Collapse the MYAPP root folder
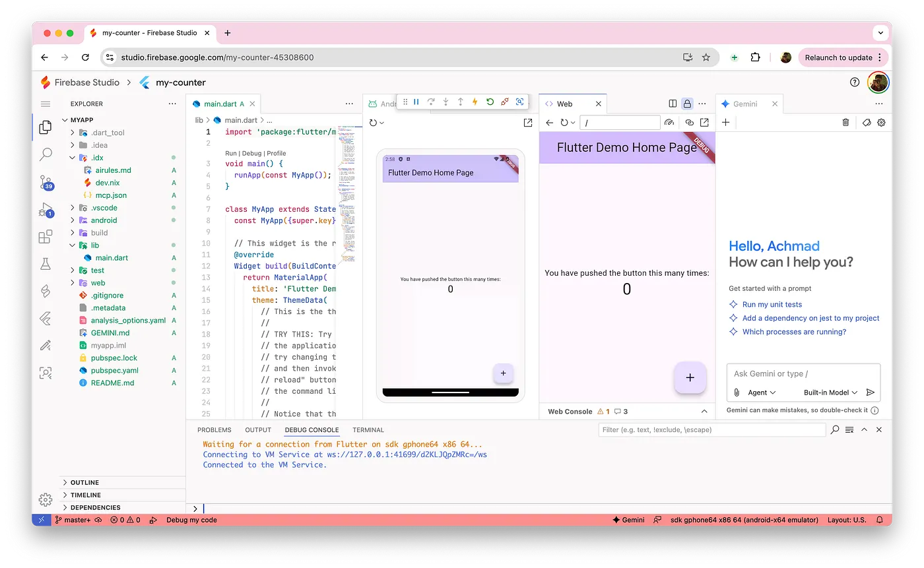924x568 pixels. 65,120
